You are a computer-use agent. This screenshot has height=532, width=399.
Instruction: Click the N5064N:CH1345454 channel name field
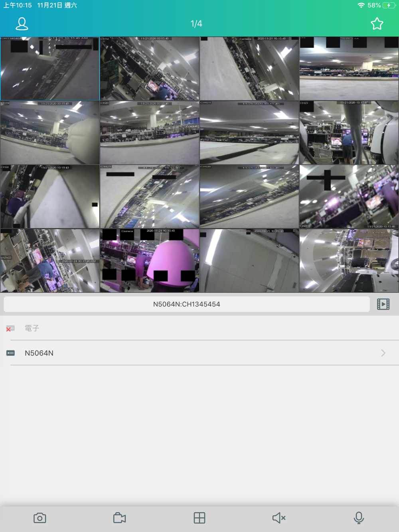point(187,304)
